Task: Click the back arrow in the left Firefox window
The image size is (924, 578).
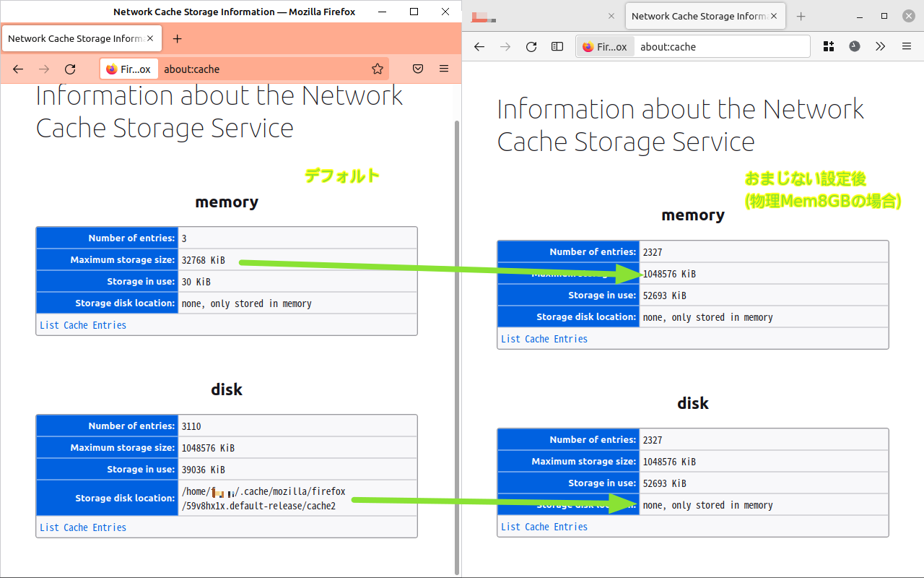Action: (19, 69)
